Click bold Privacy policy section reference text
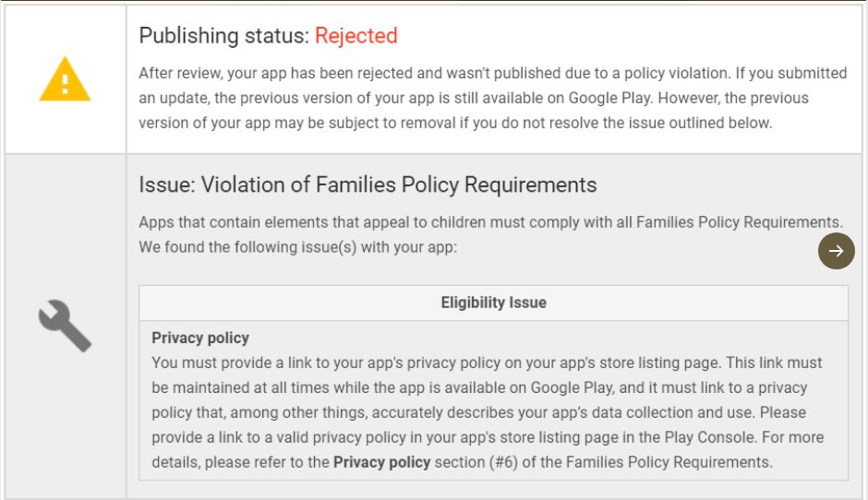 click(381, 462)
